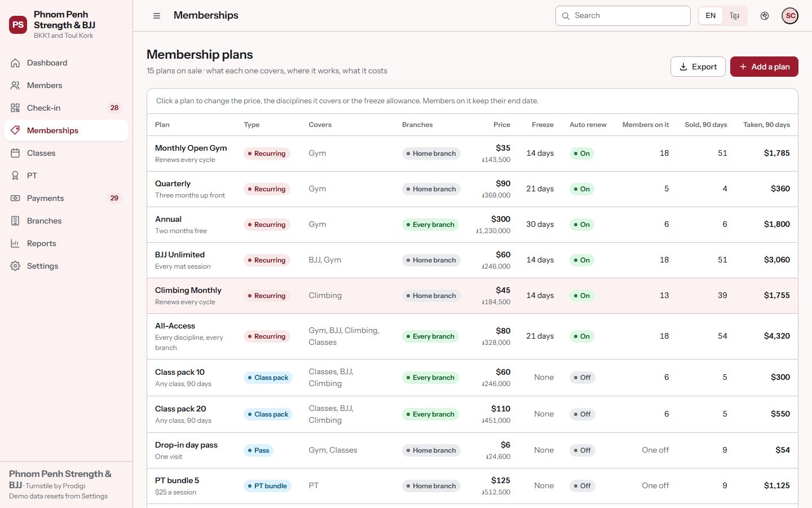This screenshot has height=508, width=812.
Task: Click the Taken, 90 days column header
Action: pos(766,125)
